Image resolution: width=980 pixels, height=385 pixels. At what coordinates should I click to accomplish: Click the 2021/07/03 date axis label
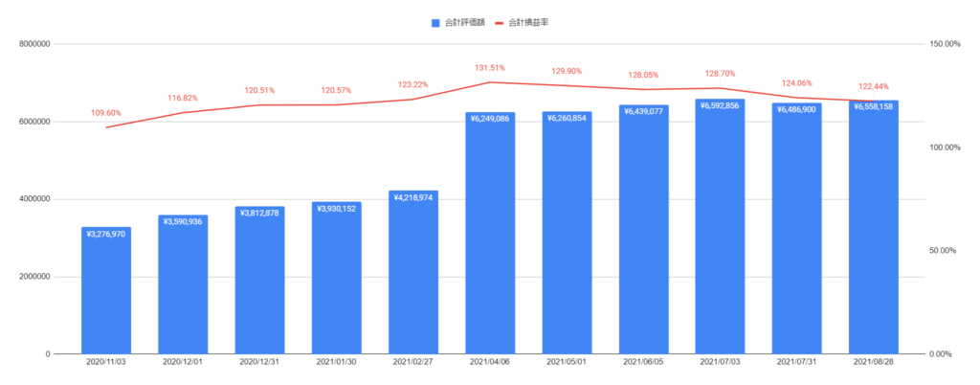coord(720,362)
